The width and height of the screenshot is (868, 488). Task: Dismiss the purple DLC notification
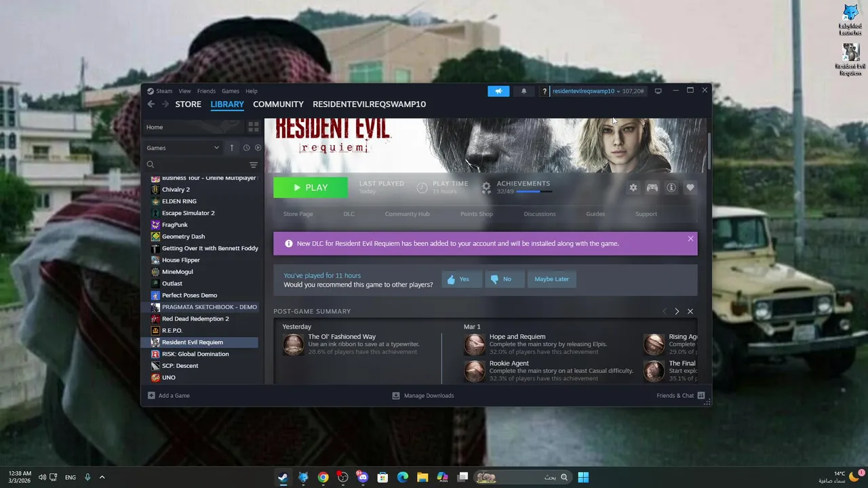click(690, 239)
